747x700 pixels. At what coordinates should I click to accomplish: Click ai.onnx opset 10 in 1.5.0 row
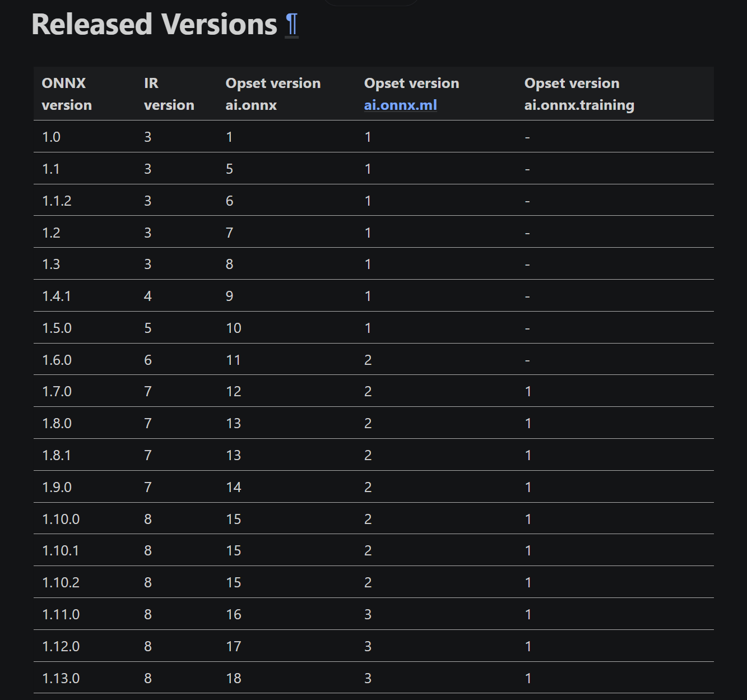tap(234, 328)
